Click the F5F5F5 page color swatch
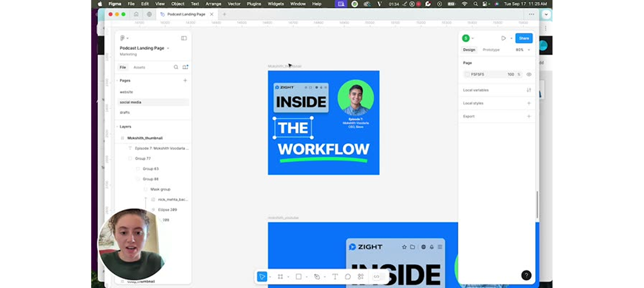644x288 pixels. [x=467, y=74]
